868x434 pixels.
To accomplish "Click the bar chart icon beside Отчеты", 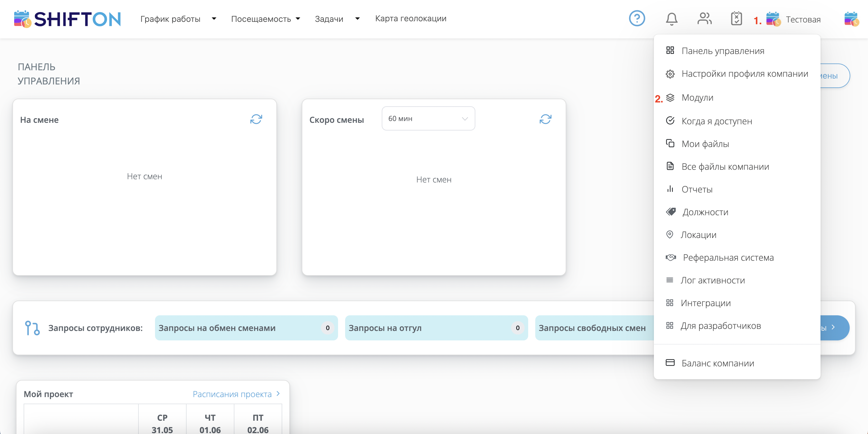I will click(670, 189).
